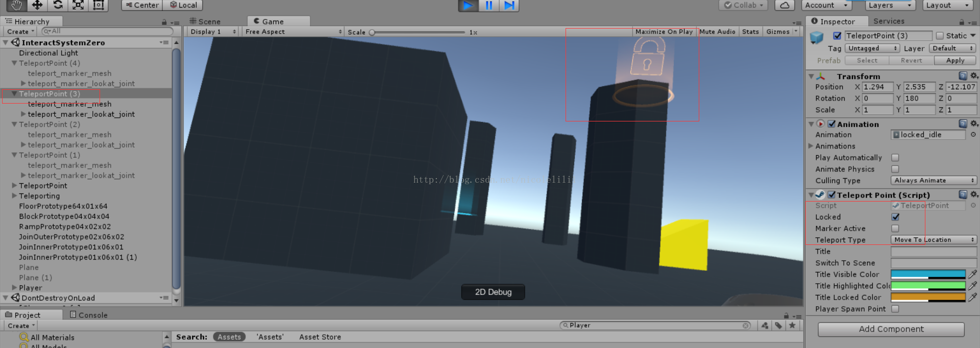The height and width of the screenshot is (348, 980).
Task: Pick Title Visible Color with eyedropper
Action: tap(973, 275)
